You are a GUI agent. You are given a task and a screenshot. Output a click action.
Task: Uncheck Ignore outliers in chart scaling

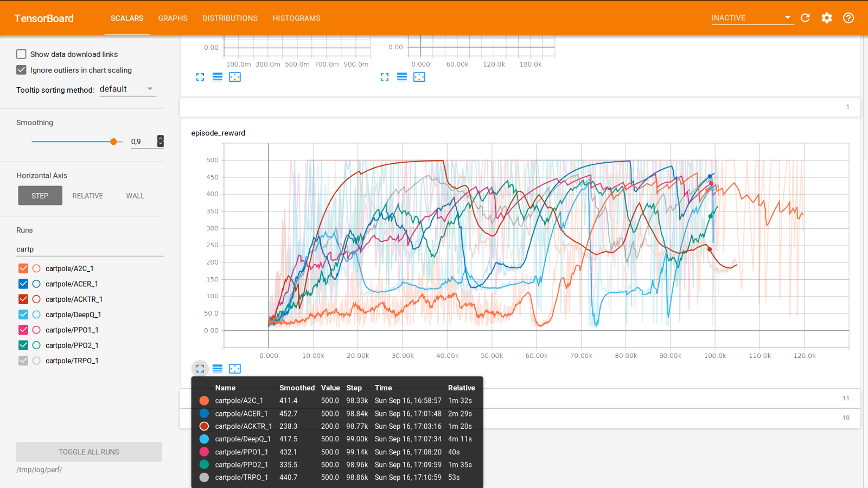point(21,70)
